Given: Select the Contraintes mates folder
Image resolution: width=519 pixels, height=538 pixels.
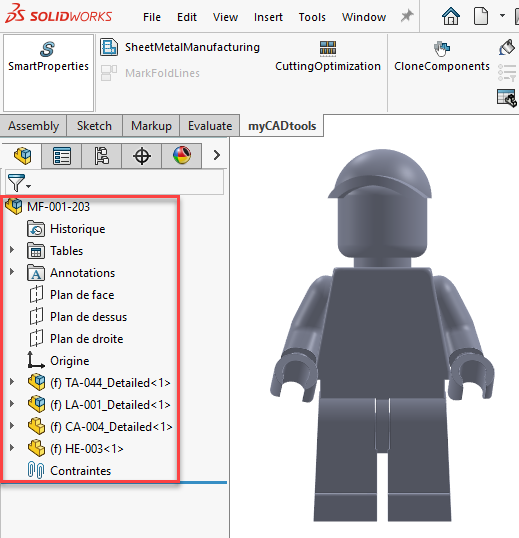Looking at the screenshot, I should tap(81, 471).
